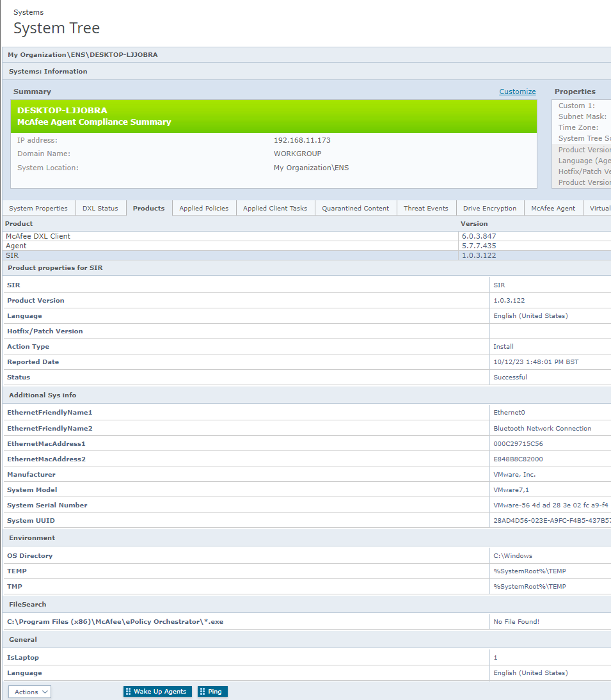Click the No File Found! value
611x700 pixels.
(x=516, y=622)
